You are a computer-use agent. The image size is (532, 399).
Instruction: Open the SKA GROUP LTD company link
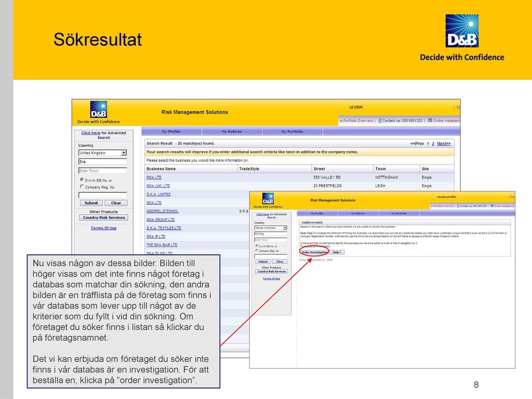161,219
